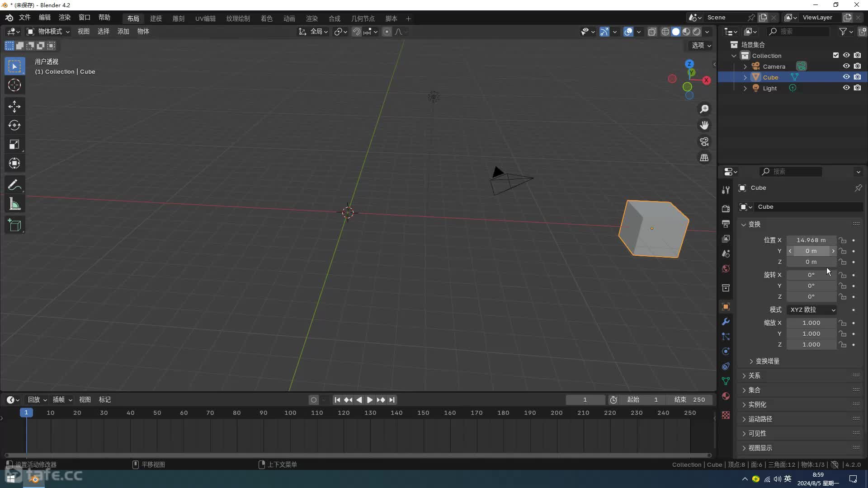
Task: Open the Modifiers wrench tab
Action: coord(726,322)
